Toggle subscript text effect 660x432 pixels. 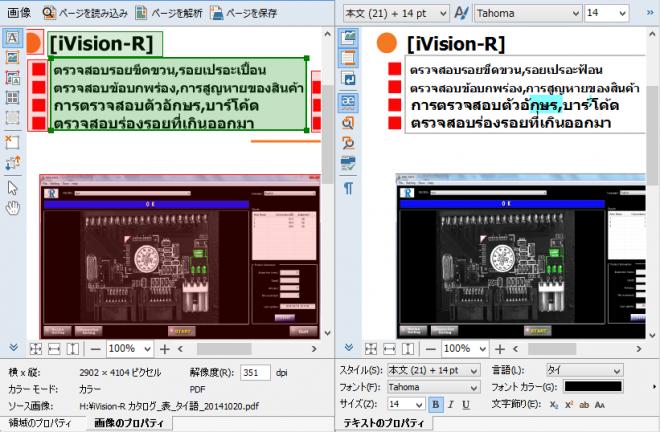554,405
